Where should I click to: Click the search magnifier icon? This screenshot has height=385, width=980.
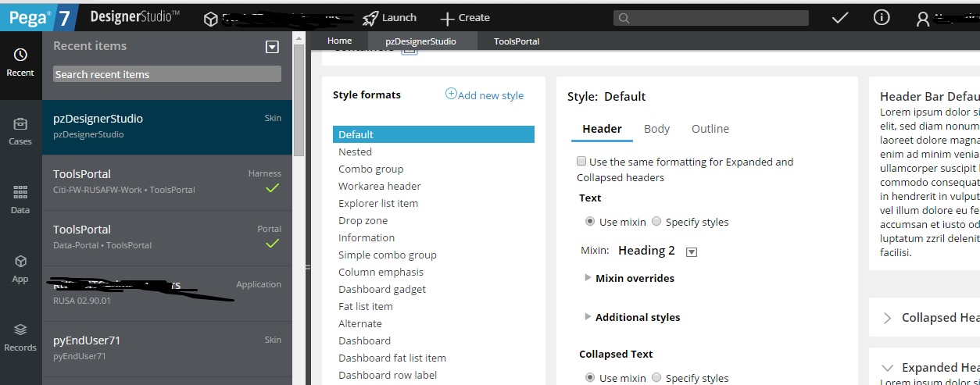coord(623,18)
